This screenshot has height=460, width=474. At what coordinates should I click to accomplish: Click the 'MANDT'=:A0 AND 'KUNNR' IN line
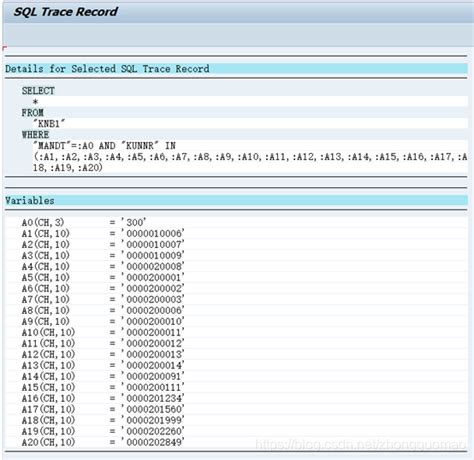coord(104,146)
